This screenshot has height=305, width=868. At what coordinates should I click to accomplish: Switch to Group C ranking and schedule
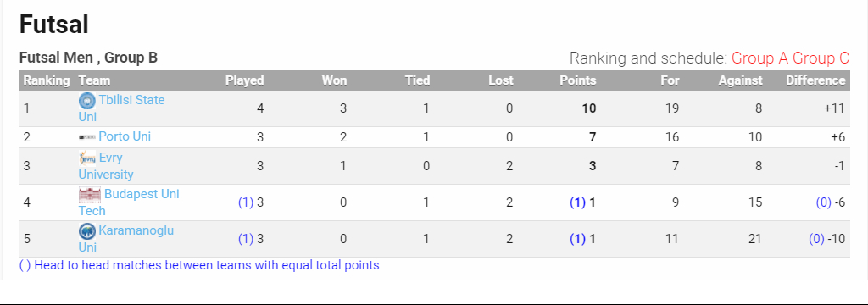tap(821, 58)
